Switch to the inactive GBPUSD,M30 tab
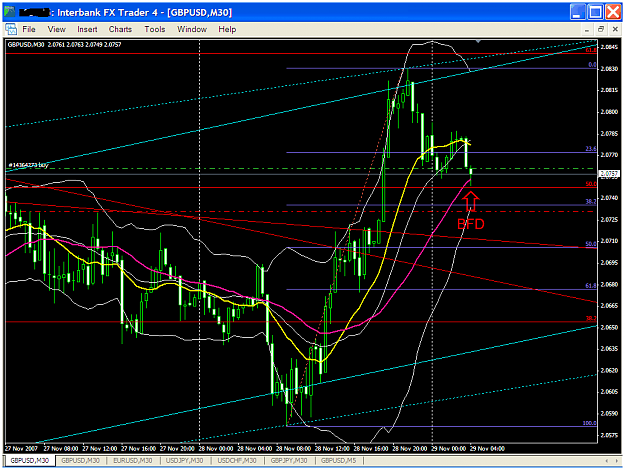 click(80, 460)
